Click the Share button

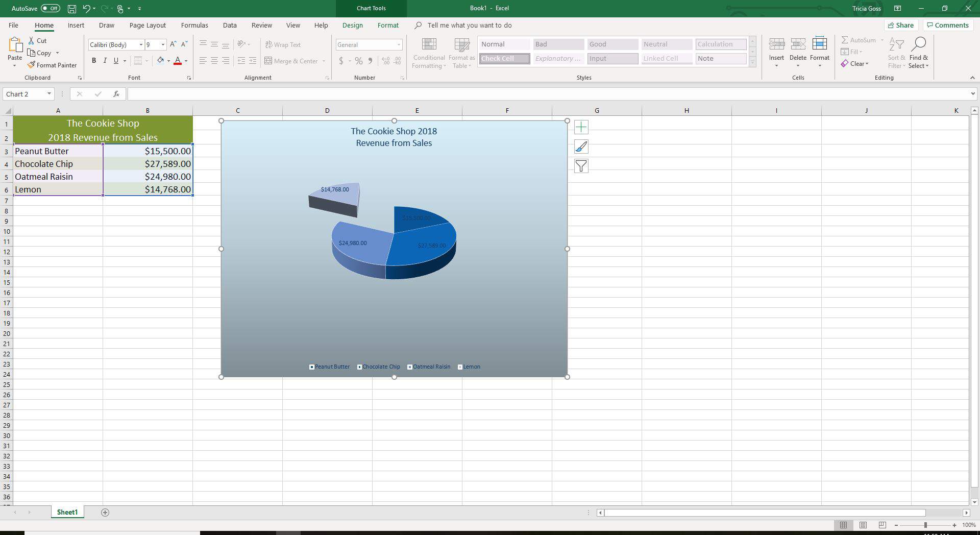coord(901,25)
